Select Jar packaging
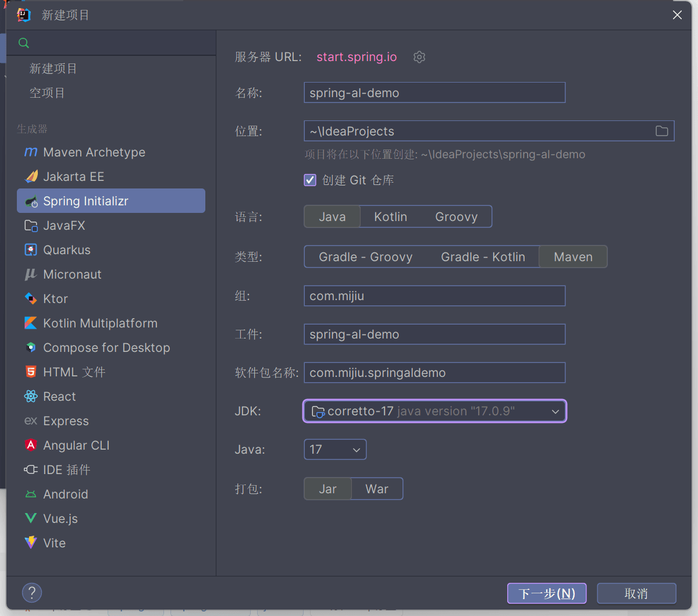 (328, 489)
